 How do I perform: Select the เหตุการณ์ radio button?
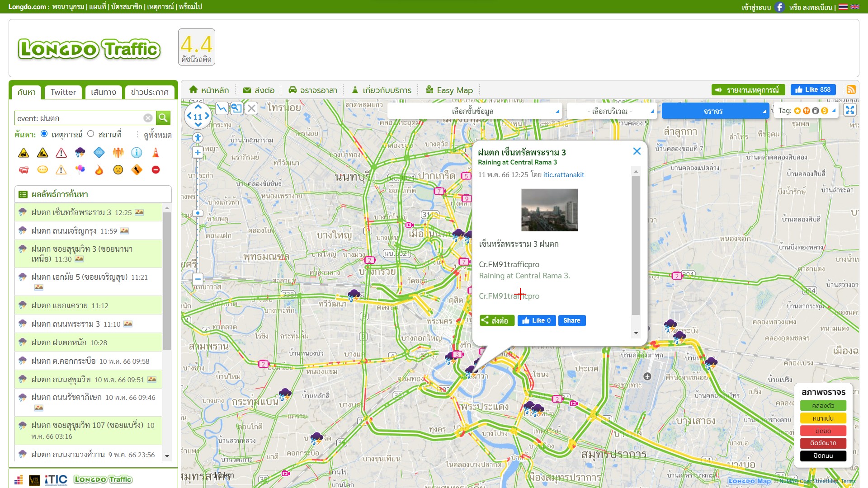[x=44, y=134]
